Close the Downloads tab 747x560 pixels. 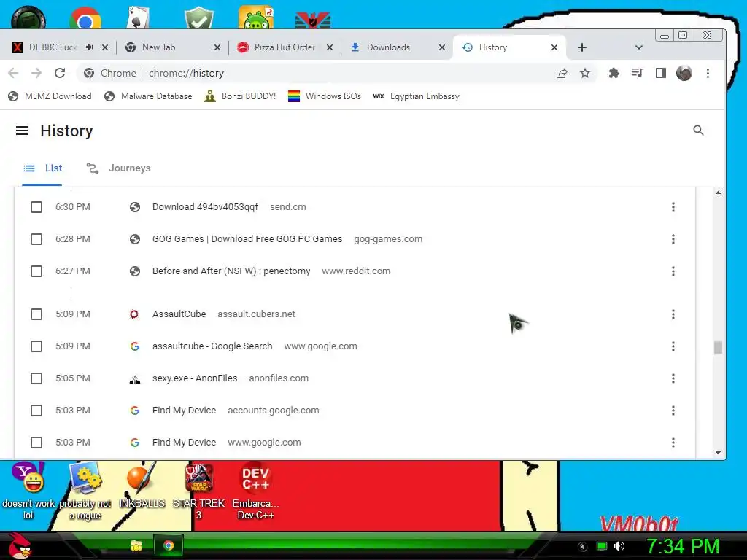pyautogui.click(x=441, y=47)
